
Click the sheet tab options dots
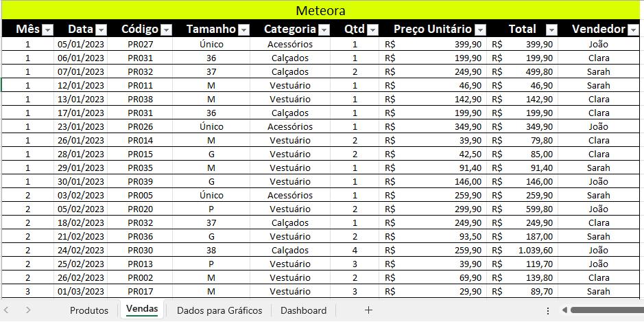pos(547,310)
